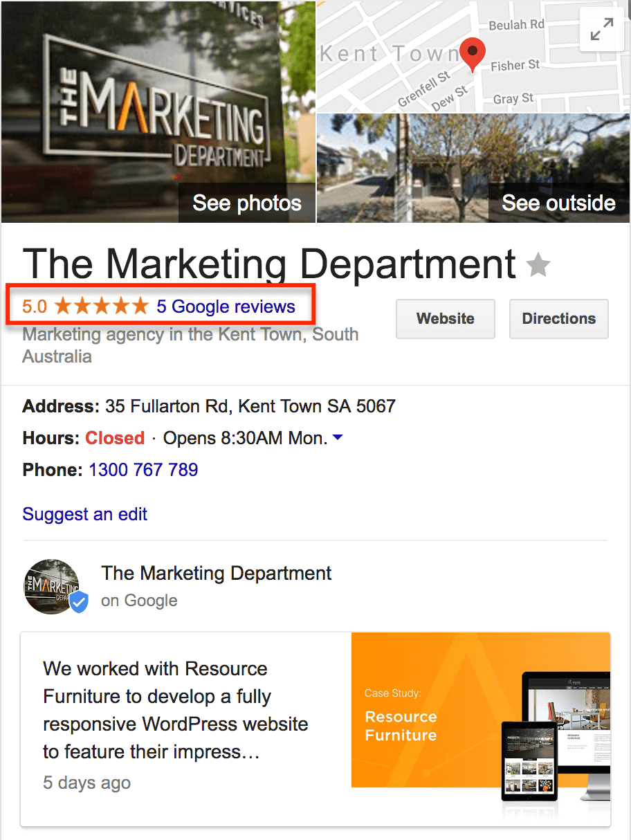Screen dimensions: 631x840
Task: Open the Resource Furniture post text
Action: click(x=176, y=710)
